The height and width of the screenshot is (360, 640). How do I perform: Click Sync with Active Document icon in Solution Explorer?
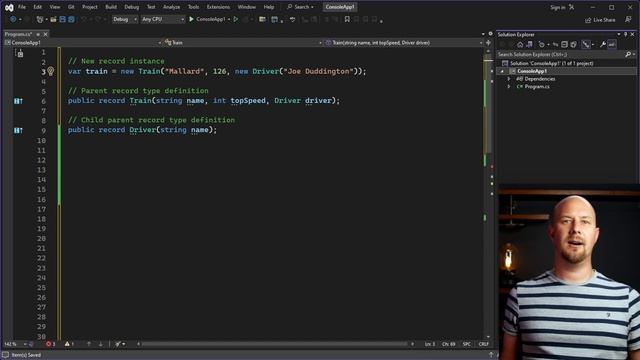click(555, 44)
